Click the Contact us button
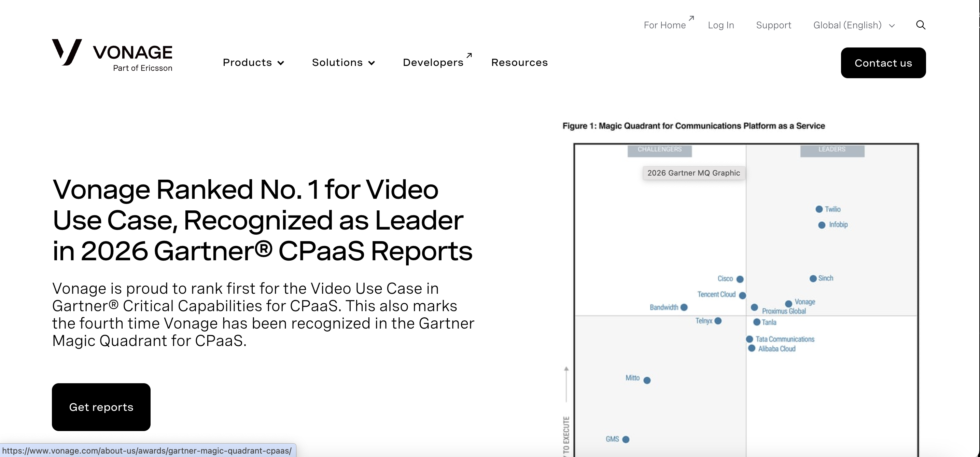 (883, 63)
